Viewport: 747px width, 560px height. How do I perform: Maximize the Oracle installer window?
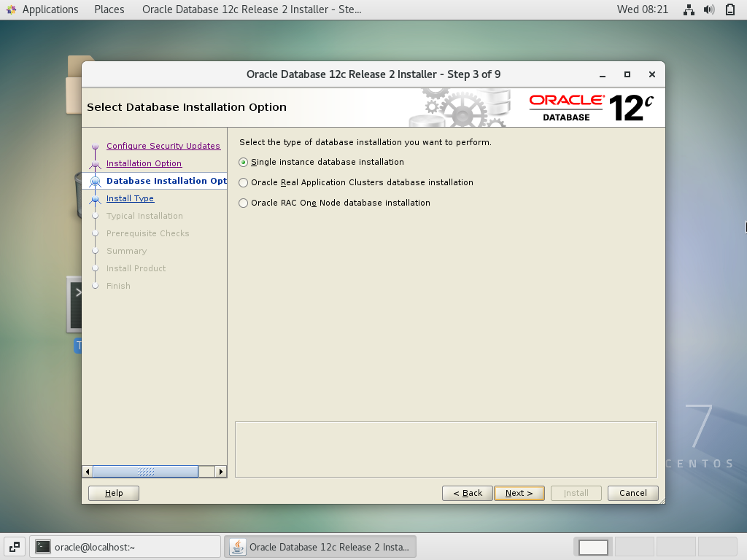point(627,75)
